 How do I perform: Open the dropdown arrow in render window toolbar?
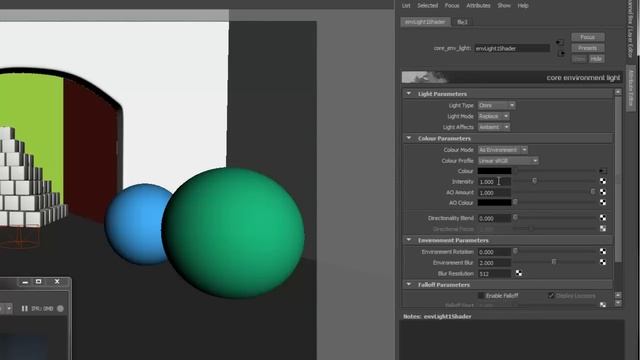[x=9, y=309]
